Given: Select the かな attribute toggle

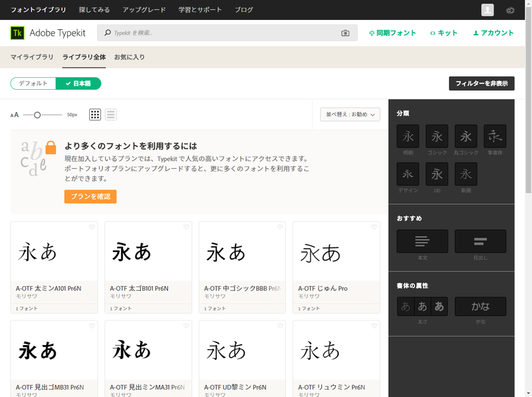Looking at the screenshot, I should click(480, 307).
